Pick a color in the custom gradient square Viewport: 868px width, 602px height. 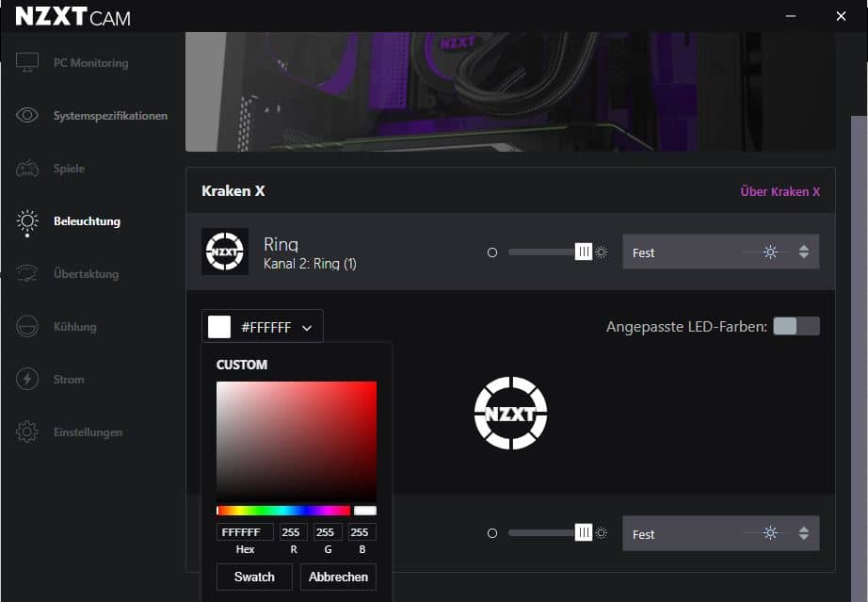tap(297, 440)
